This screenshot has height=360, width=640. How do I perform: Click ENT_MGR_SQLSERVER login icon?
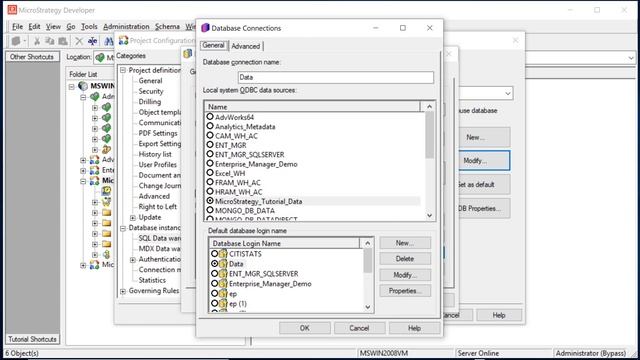pos(223,273)
